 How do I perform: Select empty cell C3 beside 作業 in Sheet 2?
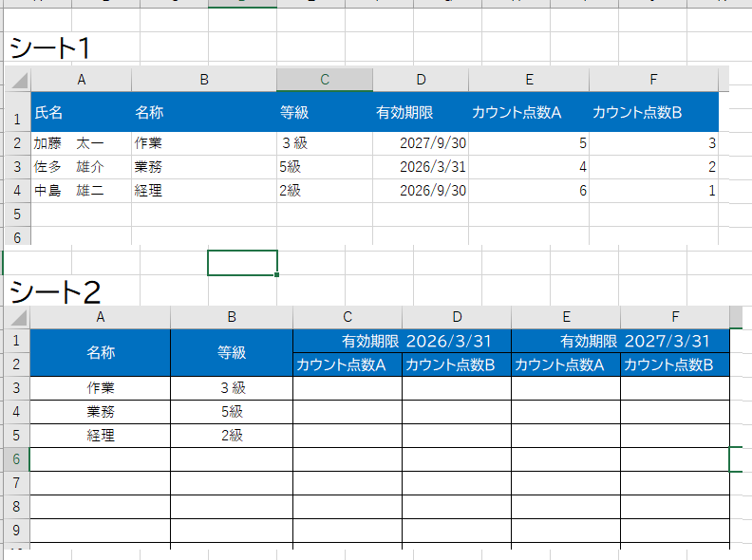click(348, 388)
